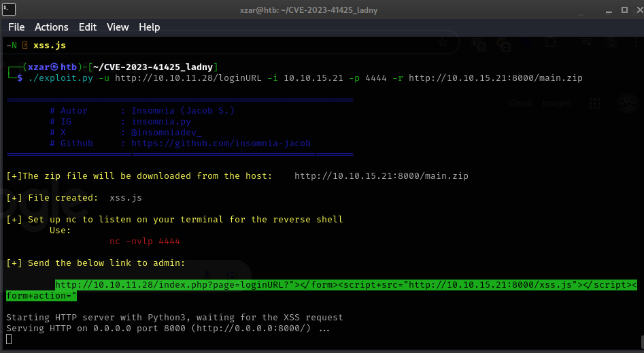Image resolution: width=644 pixels, height=353 pixels.
Task: Open the Help menu
Action: 149,27
